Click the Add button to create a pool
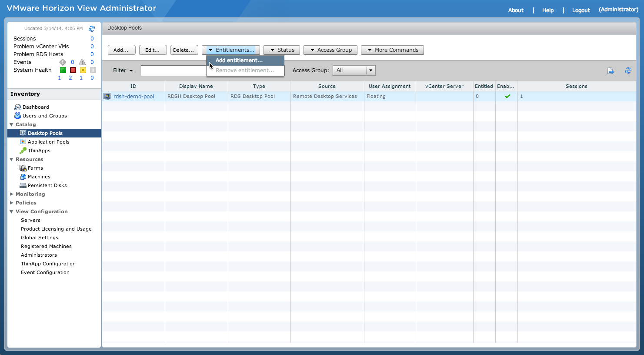This screenshot has width=644, height=355. (122, 50)
